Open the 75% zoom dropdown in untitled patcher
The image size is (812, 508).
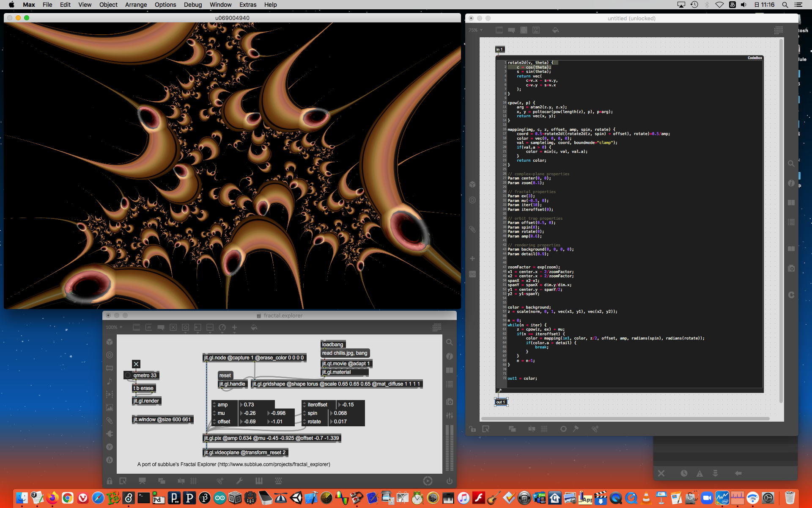[x=475, y=30]
